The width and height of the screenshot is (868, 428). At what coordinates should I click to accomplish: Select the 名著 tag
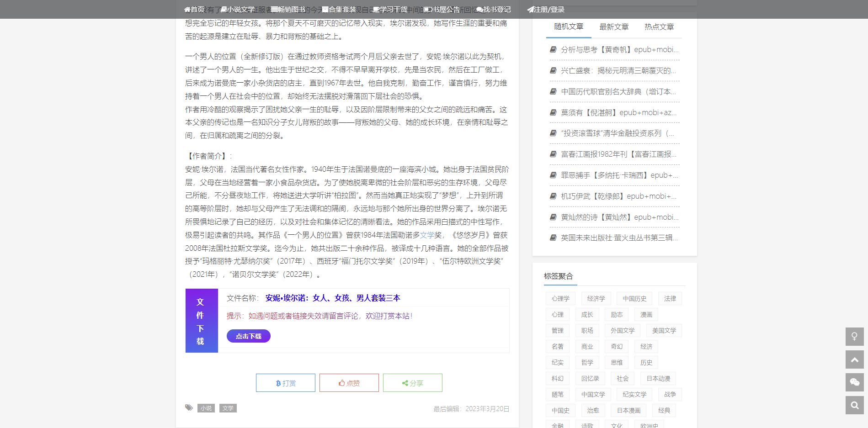[558, 346]
